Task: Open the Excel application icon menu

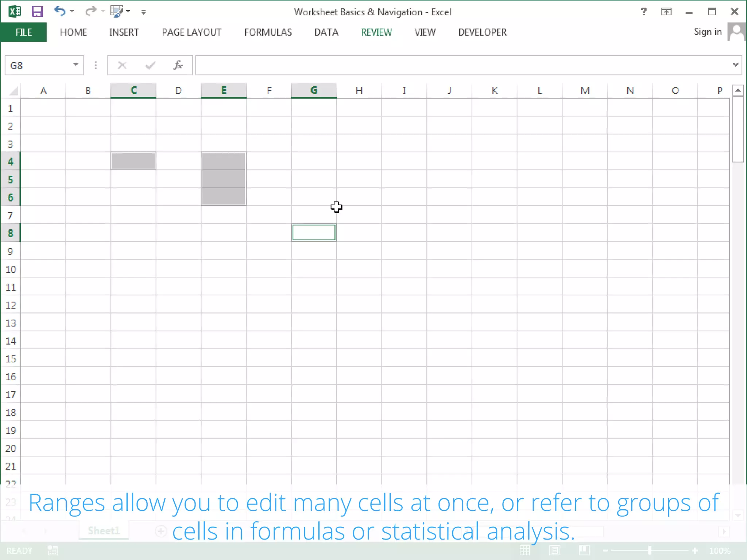Action: point(15,12)
